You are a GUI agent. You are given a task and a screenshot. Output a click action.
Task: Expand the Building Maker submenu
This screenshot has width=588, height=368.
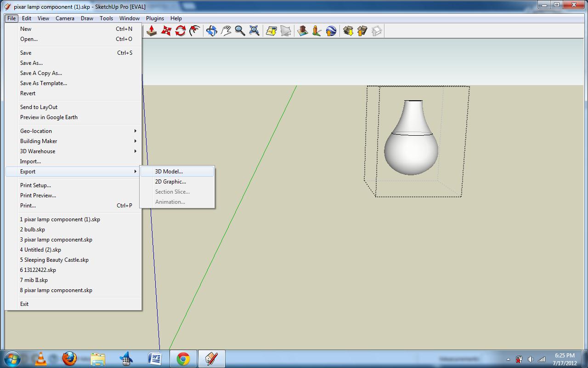[x=73, y=141]
